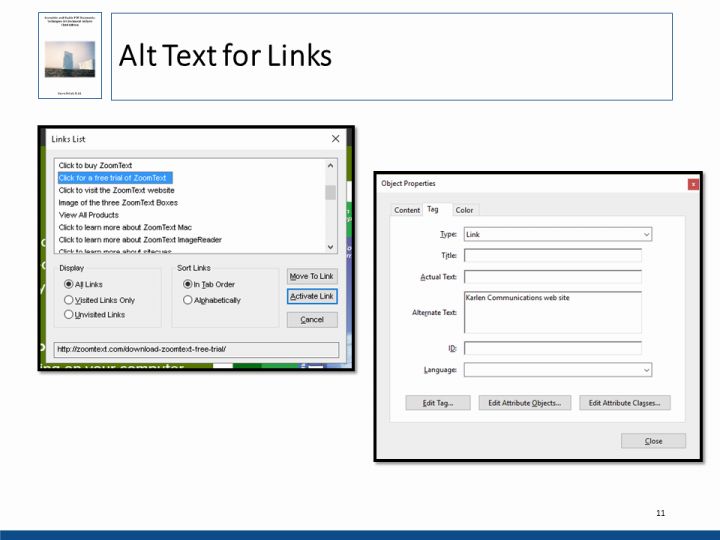The width and height of the screenshot is (720, 540).
Task: Close Object Properties with the red X
Action: pyautogui.click(x=693, y=184)
